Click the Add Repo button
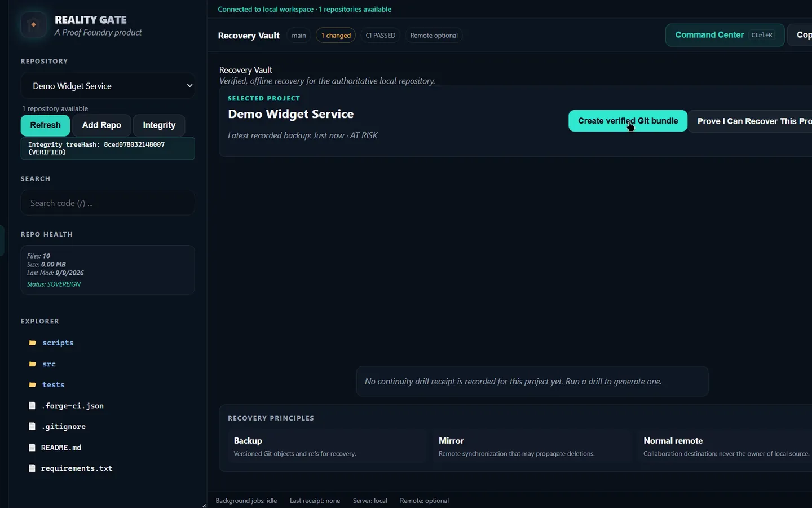Viewport: 812px width, 508px height. click(101, 125)
